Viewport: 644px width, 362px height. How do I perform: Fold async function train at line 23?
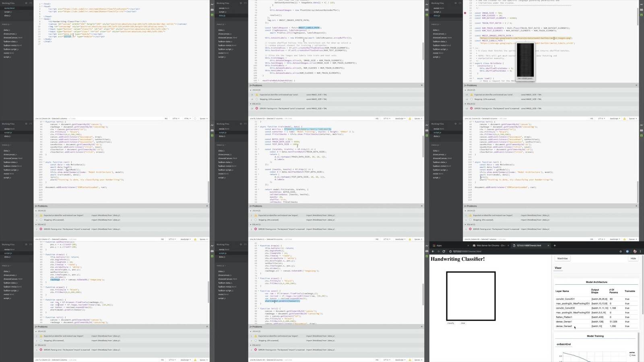pyautogui.click(x=258, y=126)
